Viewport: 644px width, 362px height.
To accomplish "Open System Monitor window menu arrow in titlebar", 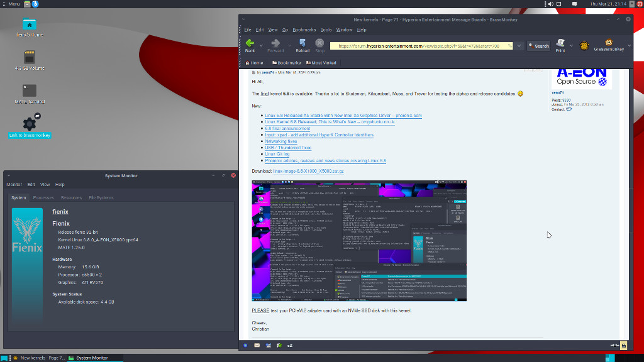I will click(9, 176).
